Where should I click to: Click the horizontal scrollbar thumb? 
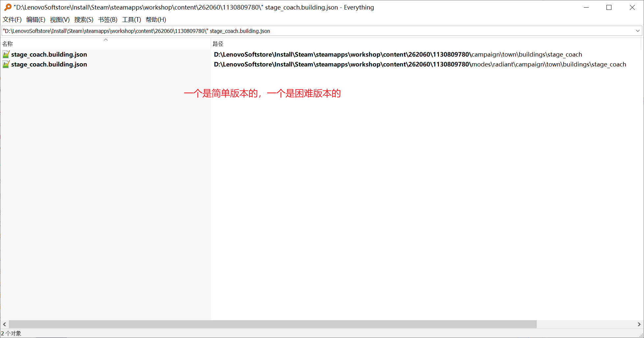tap(273, 324)
